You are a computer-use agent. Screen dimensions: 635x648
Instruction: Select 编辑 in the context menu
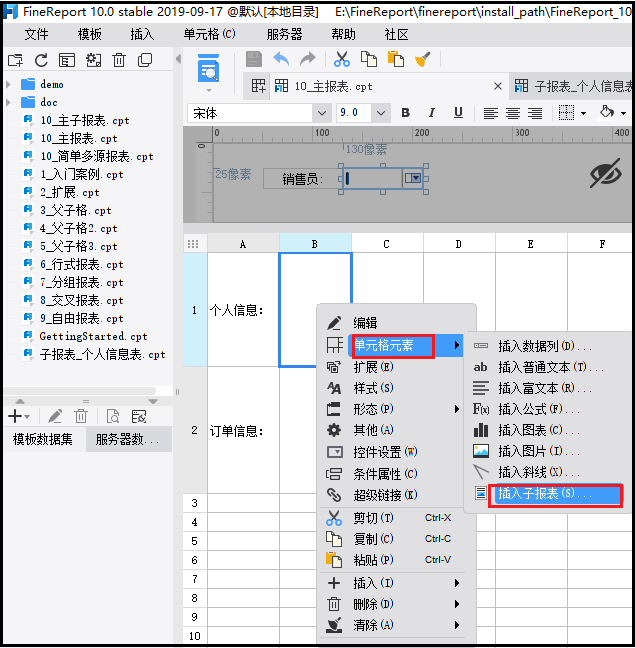point(365,323)
